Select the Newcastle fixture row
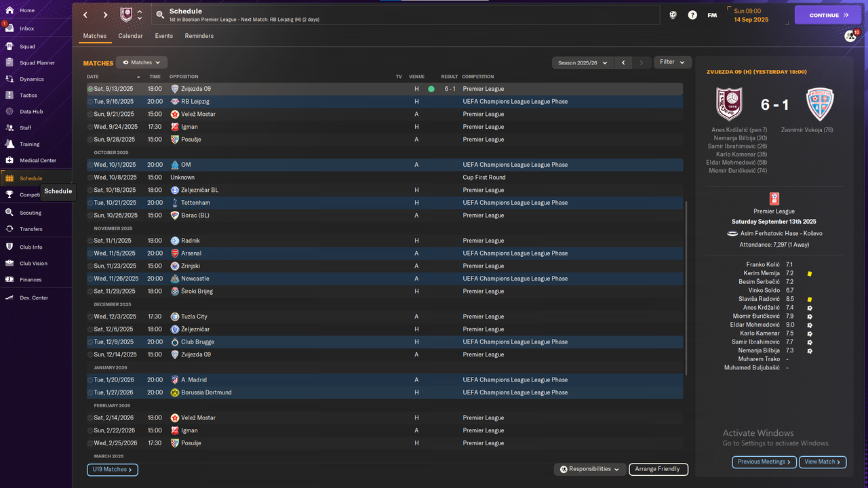 tap(384, 279)
